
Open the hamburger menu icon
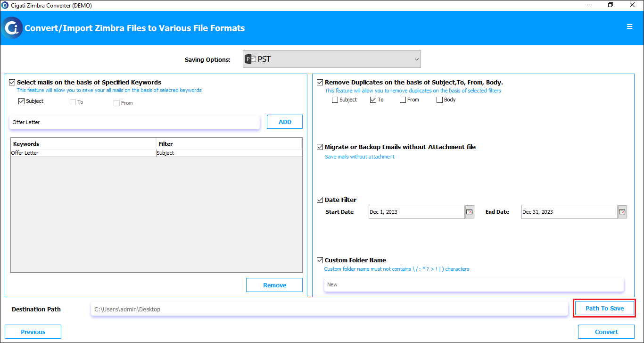click(629, 27)
